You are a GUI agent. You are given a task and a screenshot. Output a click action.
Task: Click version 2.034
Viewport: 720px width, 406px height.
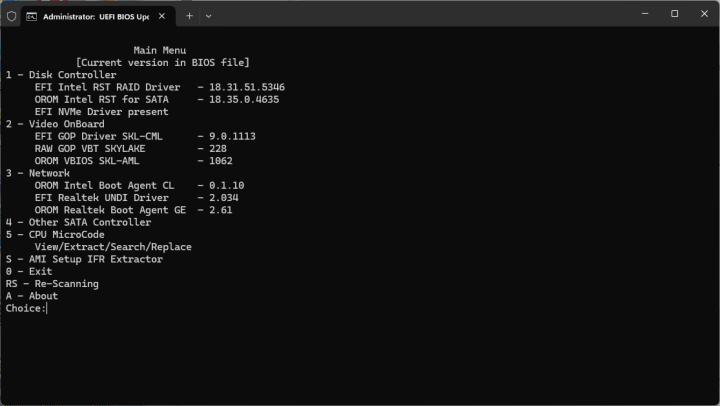[x=224, y=198]
